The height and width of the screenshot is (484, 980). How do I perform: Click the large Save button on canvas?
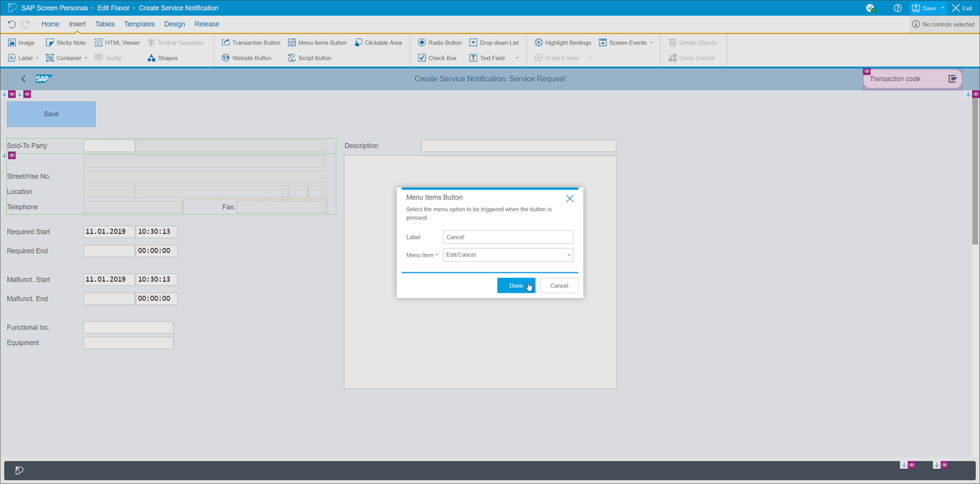51,114
